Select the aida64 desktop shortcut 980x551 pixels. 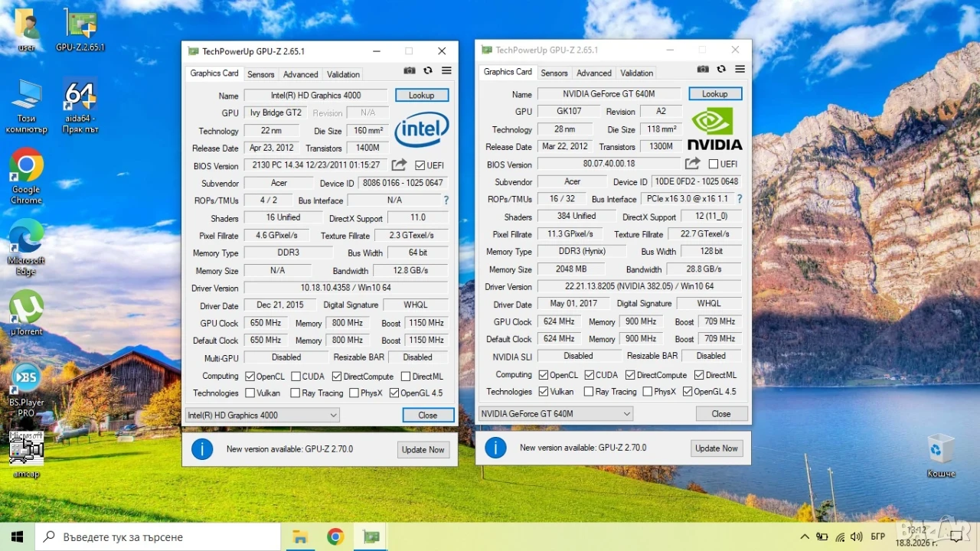pyautogui.click(x=80, y=106)
